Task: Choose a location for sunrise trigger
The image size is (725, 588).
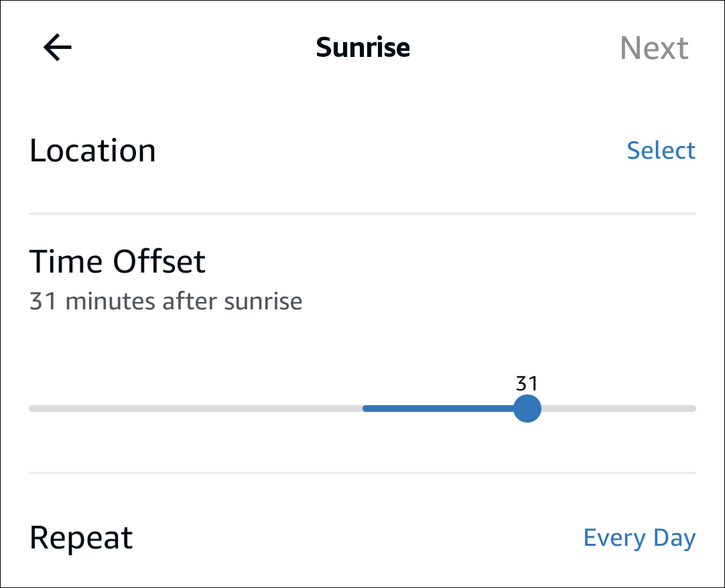Action: [661, 150]
